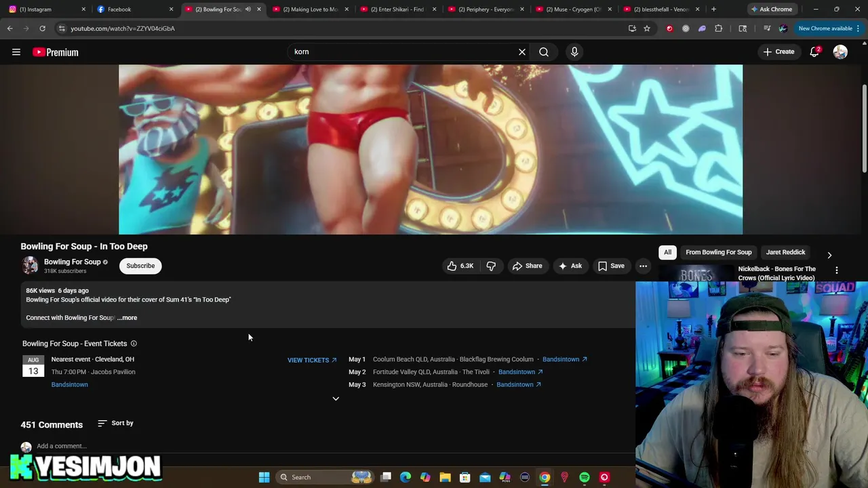Clear the 'korn' search text
Screen dimensions: 868x488
click(x=522, y=52)
